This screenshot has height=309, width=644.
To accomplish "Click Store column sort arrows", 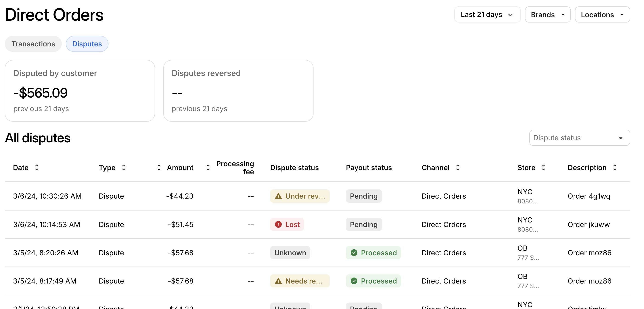I will coord(543,167).
